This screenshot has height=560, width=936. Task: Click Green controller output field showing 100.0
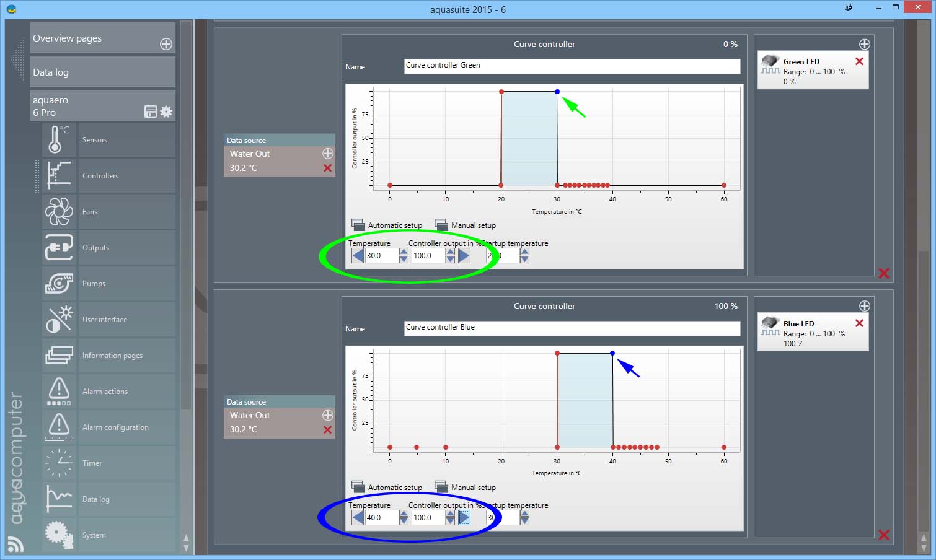pos(428,255)
